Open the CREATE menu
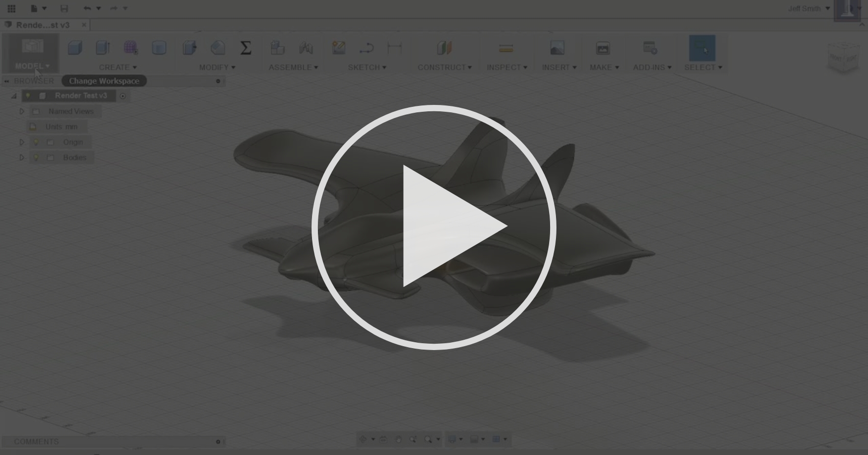Viewport: 868px width, 455px height. 118,67
